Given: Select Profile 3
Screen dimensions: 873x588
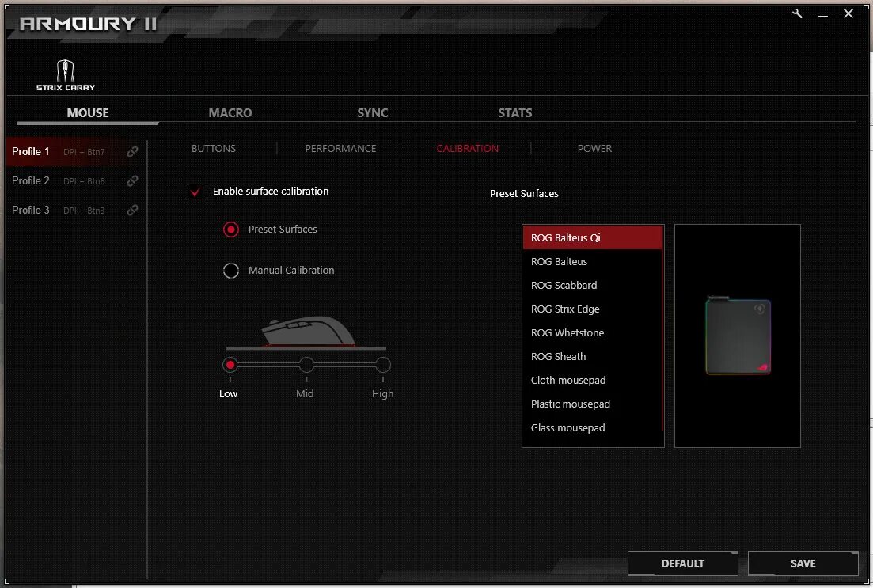Looking at the screenshot, I should [75, 210].
